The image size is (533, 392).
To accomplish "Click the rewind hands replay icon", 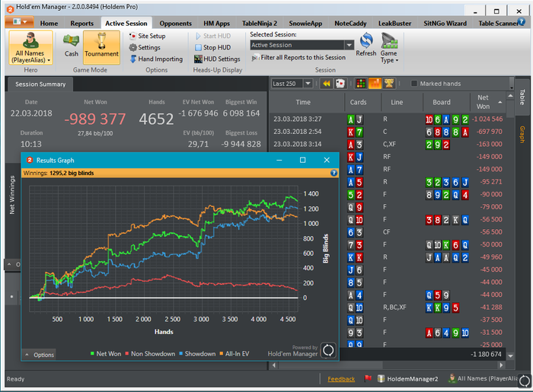I will coord(327,84).
